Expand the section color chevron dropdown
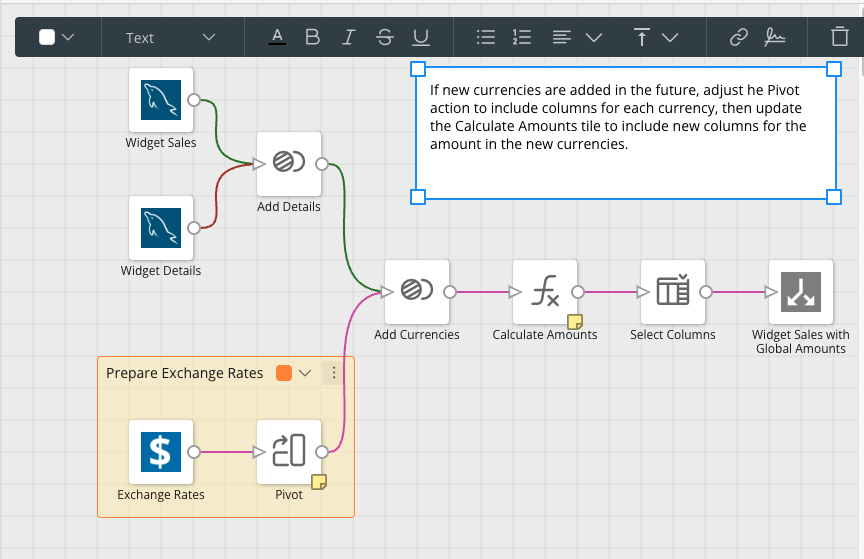The width and height of the screenshot is (864, 559). (305, 373)
